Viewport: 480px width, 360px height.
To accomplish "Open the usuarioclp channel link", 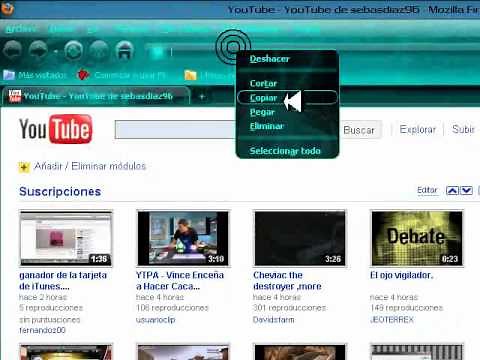I will click(156, 320).
